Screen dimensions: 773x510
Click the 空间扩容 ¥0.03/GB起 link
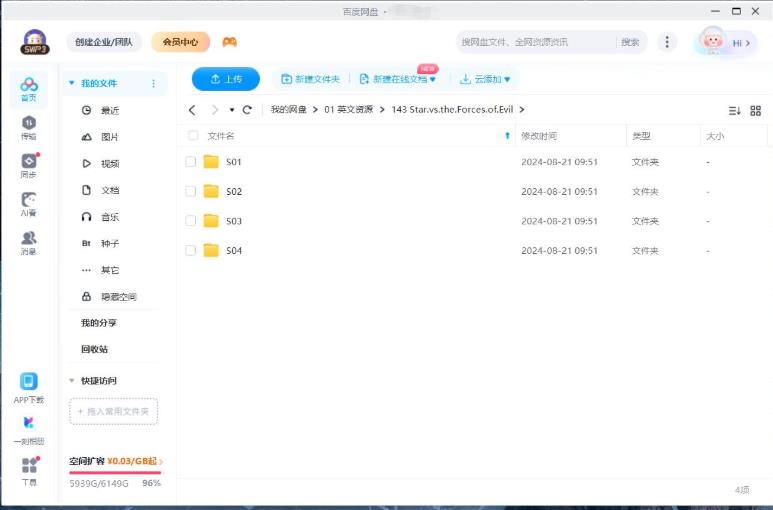point(116,461)
